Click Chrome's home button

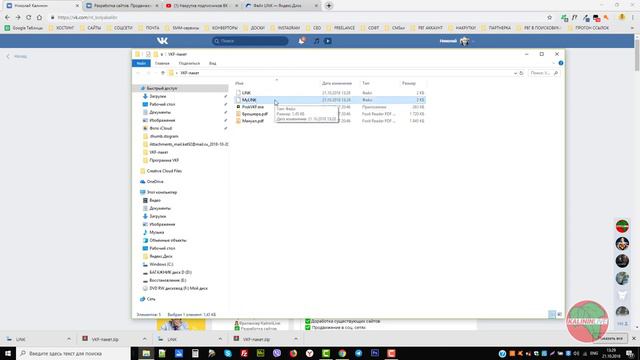point(39,18)
